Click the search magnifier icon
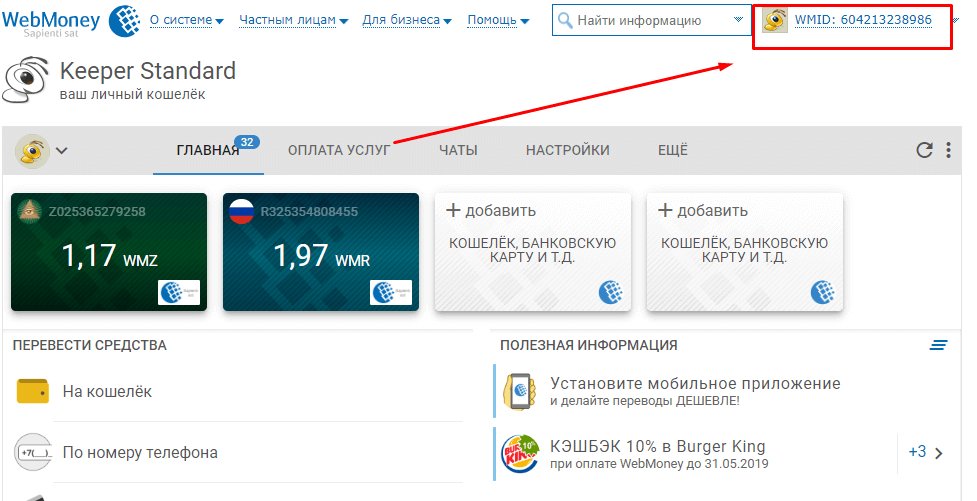The width and height of the screenshot is (977, 501). 565,21
